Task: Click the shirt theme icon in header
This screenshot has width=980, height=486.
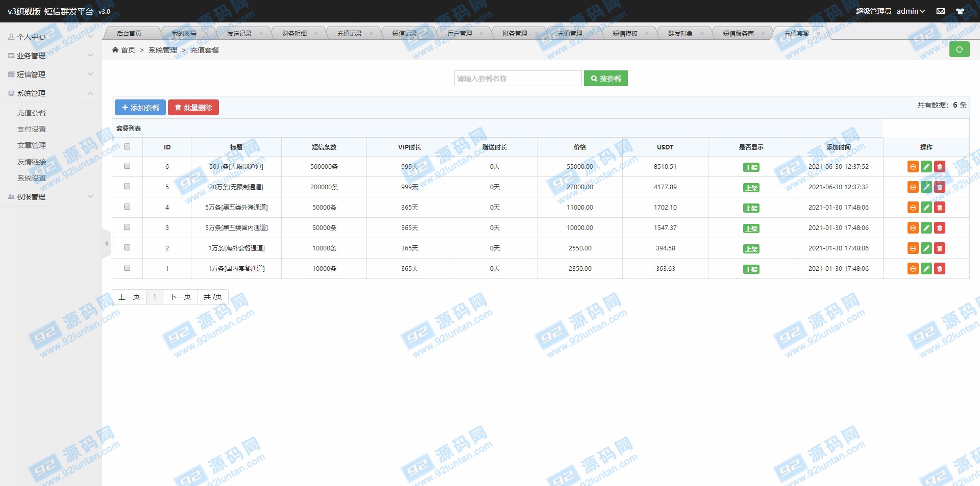Action: point(960,11)
